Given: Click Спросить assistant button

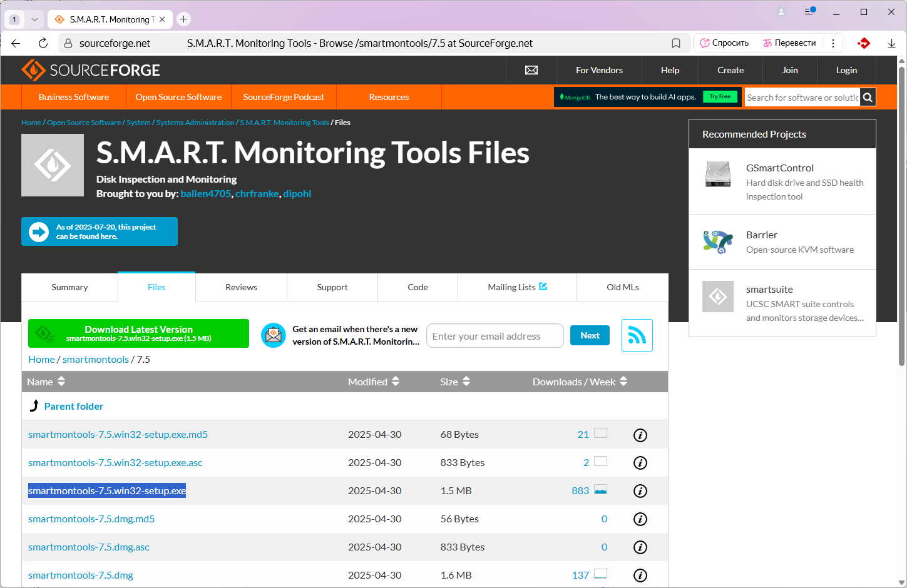Looking at the screenshot, I should (725, 43).
